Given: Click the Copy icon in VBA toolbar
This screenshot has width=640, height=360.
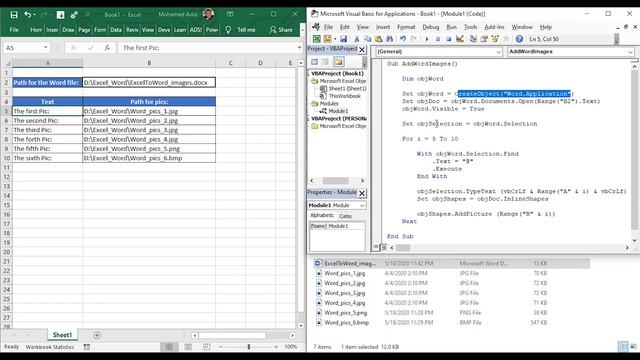Looking at the screenshot, I should 368,39.
